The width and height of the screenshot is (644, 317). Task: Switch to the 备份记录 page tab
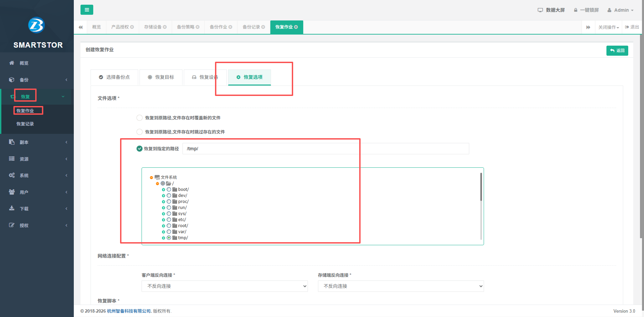coord(251,27)
